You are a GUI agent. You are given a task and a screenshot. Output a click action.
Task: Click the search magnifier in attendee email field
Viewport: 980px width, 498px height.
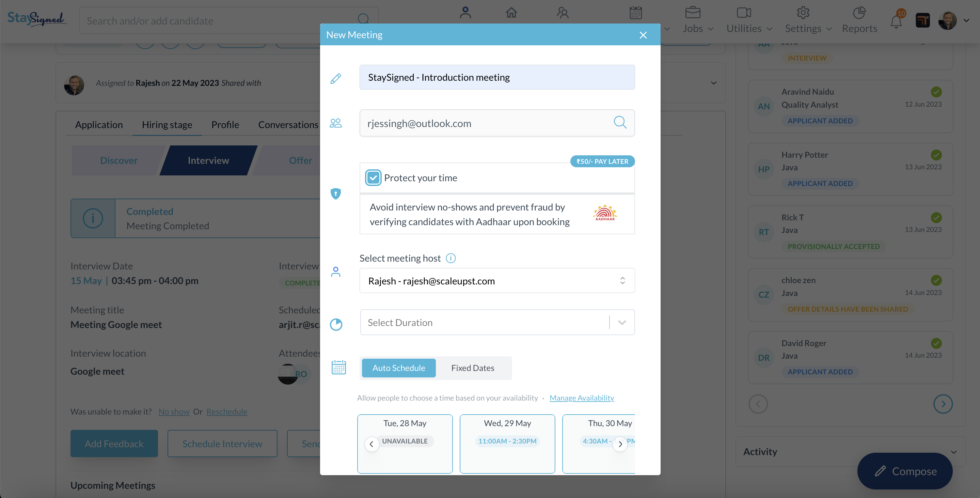point(620,123)
